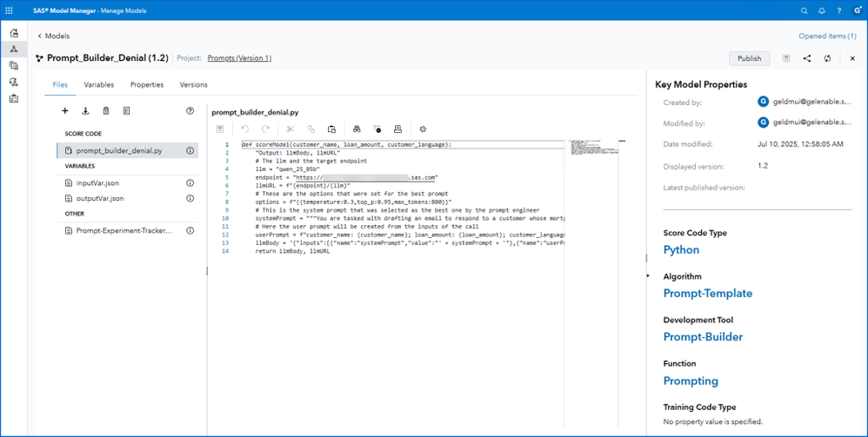868x437 pixels.
Task: Click the Prompt-Builder development tool value
Action: pyautogui.click(x=703, y=337)
